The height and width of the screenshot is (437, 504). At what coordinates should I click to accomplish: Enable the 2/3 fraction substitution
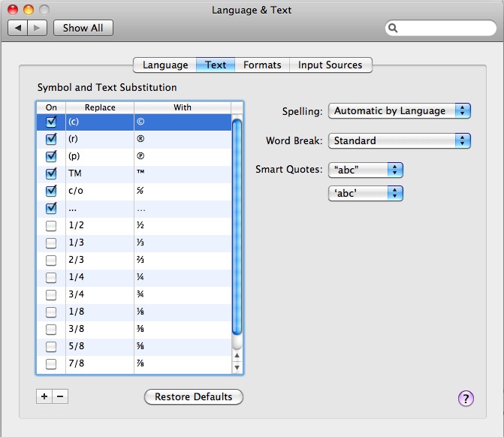(x=51, y=261)
